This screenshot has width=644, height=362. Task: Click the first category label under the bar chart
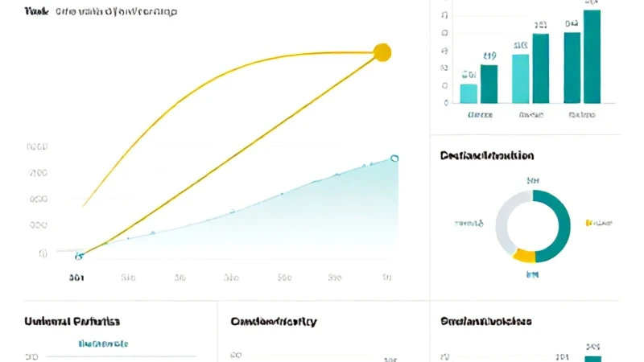point(480,115)
